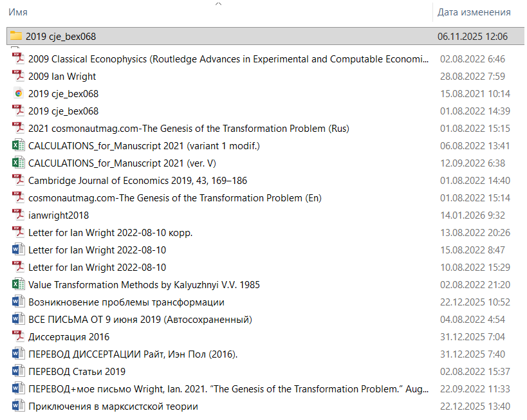
Task: Click the PDF icon of ianwright2018
Action: pyautogui.click(x=18, y=215)
